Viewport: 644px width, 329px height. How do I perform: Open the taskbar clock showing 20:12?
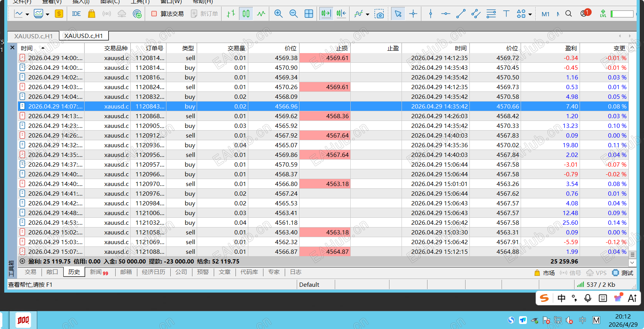tap(623, 320)
